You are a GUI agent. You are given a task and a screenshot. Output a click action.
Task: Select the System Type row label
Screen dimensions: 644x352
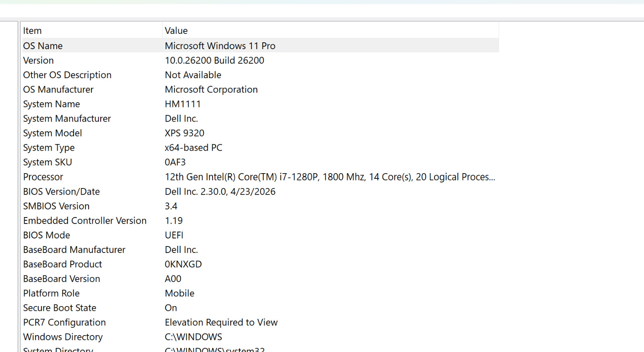click(x=49, y=147)
